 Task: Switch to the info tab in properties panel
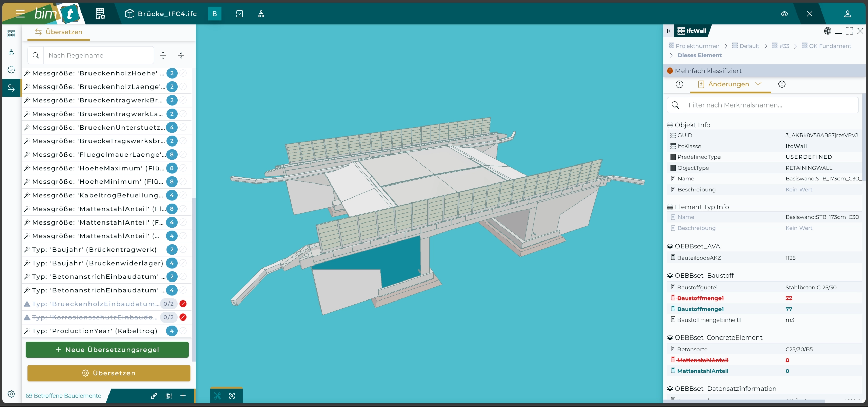click(679, 84)
